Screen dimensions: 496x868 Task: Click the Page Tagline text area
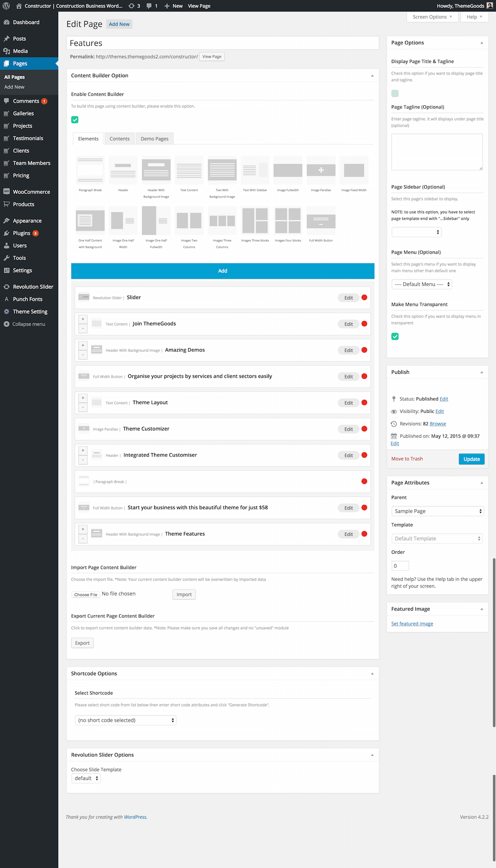437,152
